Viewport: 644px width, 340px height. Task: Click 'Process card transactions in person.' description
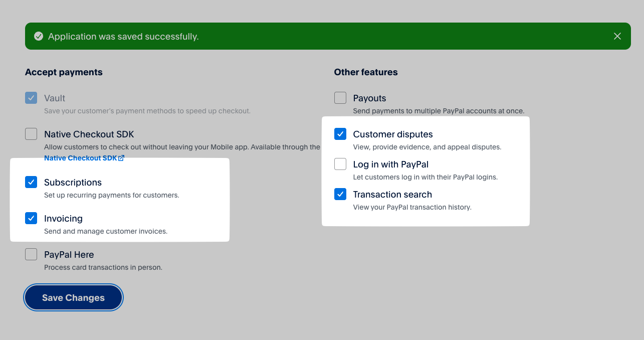pyautogui.click(x=103, y=267)
